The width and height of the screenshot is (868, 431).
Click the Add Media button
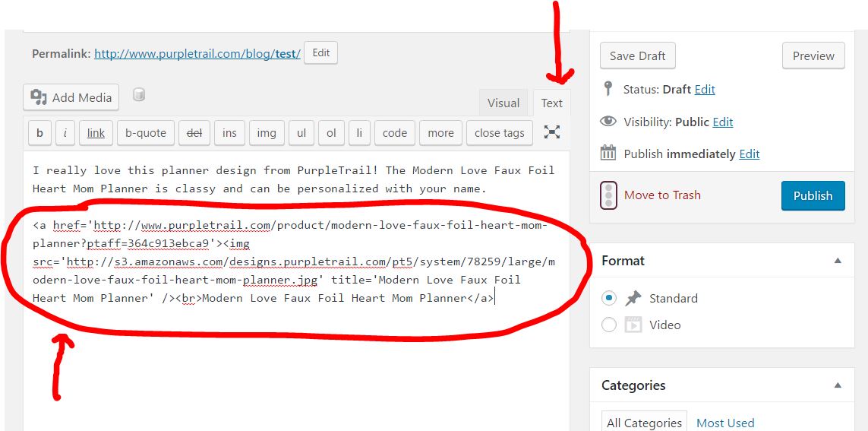pos(71,97)
